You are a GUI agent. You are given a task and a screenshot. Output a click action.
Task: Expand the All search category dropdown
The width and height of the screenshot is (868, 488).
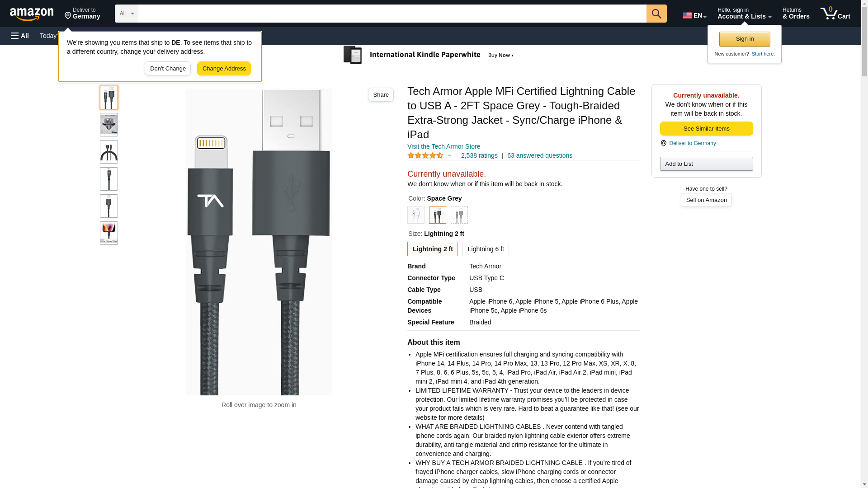click(126, 14)
